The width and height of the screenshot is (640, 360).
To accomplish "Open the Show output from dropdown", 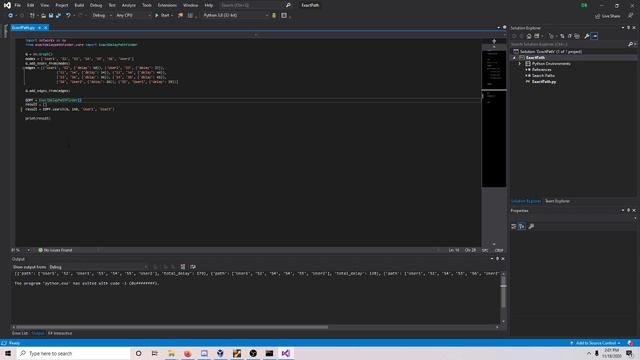I will click(98, 267).
